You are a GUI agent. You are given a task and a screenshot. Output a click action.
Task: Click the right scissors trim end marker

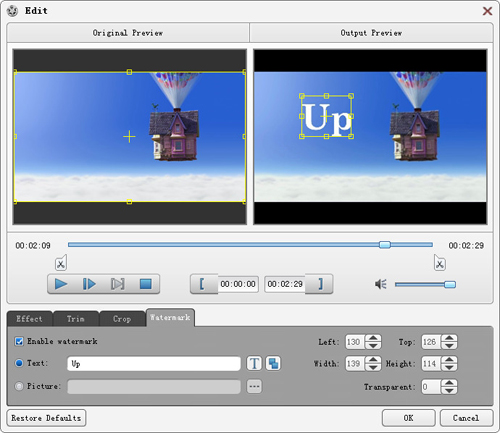tap(440, 263)
